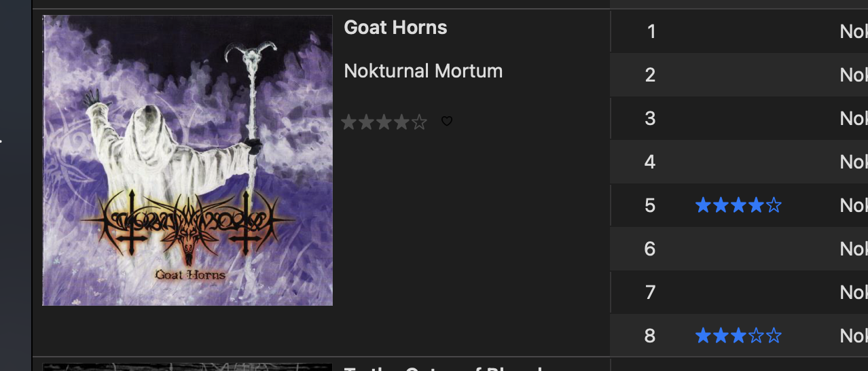
Task: Click the track number 8 cell
Action: tap(650, 336)
